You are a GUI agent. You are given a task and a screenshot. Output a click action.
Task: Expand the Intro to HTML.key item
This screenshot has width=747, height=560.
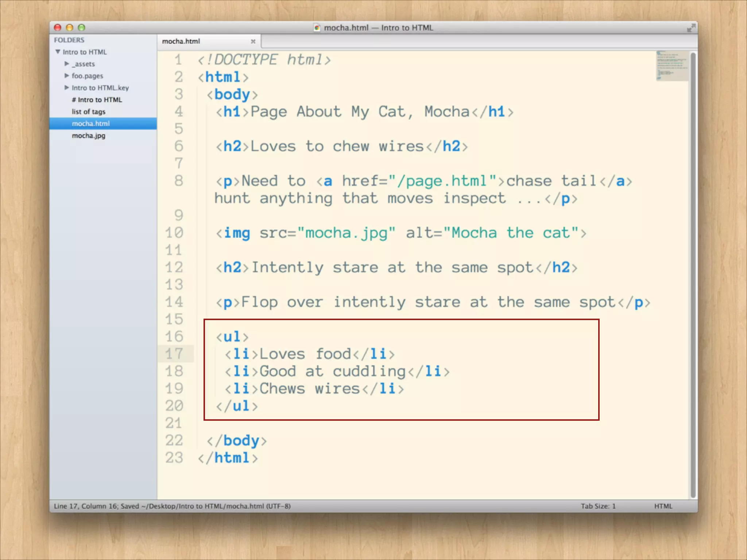67,87
